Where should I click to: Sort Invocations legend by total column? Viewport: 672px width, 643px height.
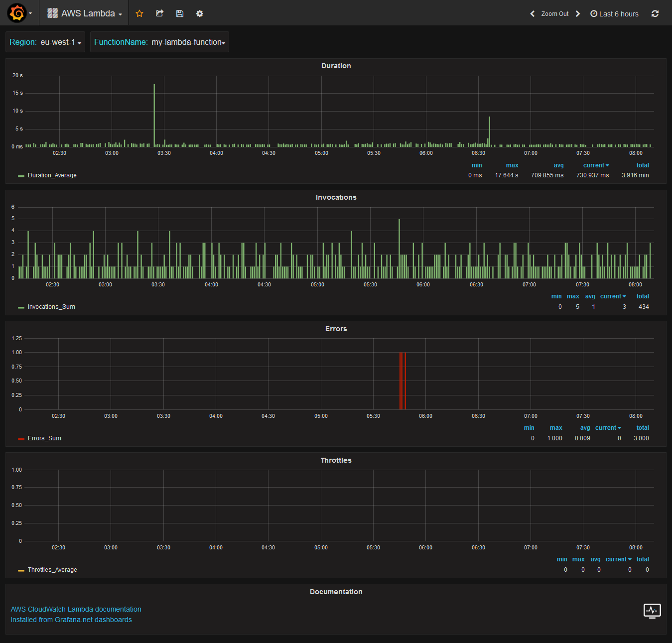click(x=643, y=296)
